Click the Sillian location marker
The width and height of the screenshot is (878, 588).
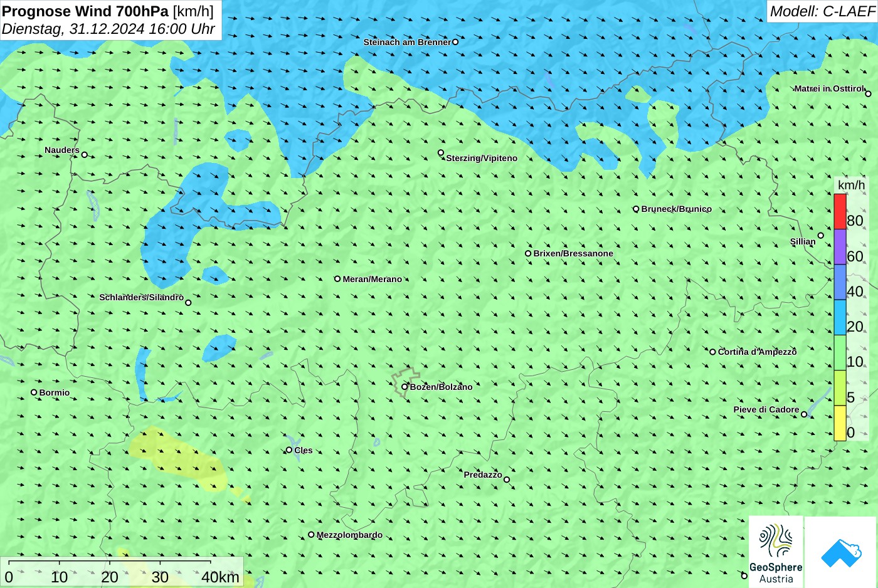821,236
